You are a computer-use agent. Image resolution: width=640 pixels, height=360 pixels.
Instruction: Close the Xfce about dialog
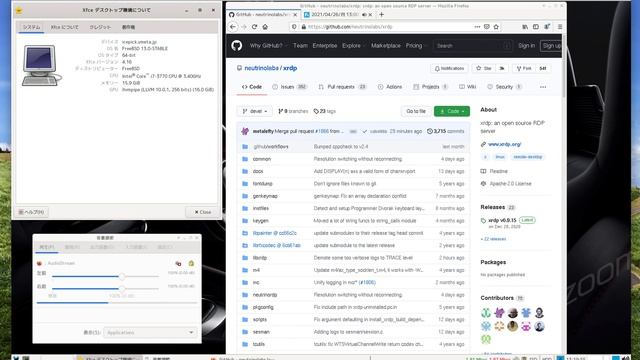click(203, 212)
